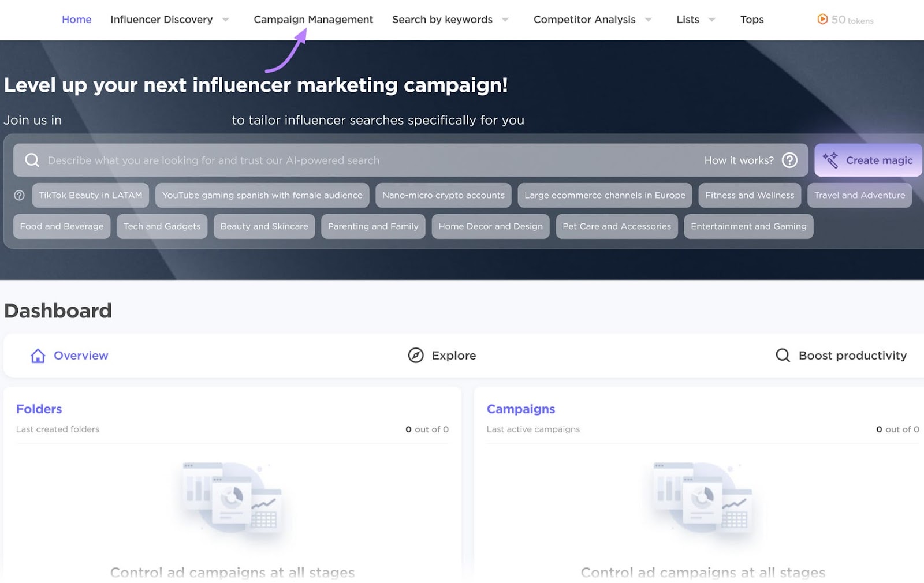Click the magnifier icon next to Boost productivity

[782, 356]
